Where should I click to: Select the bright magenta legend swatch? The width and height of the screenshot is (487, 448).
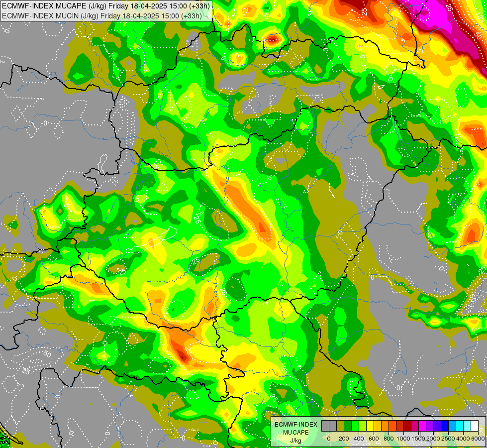(x=423, y=426)
